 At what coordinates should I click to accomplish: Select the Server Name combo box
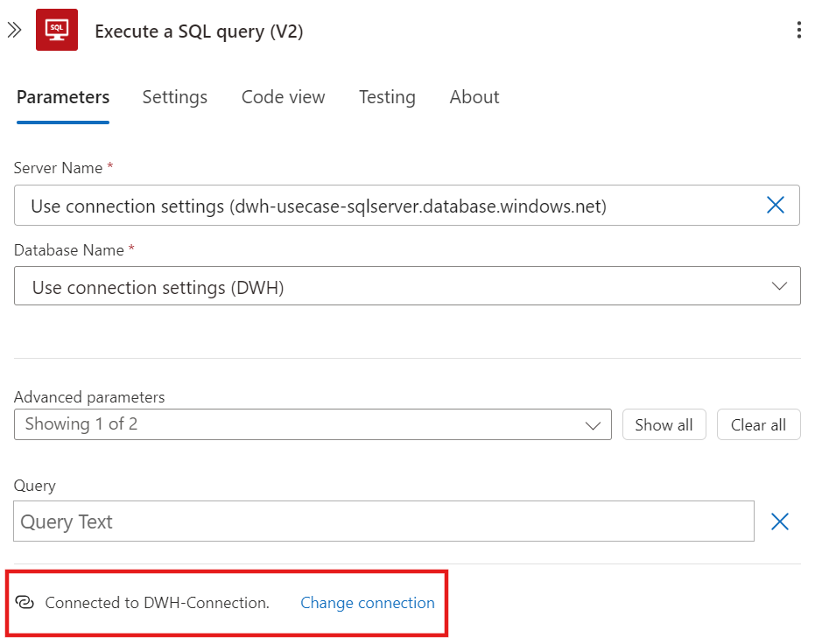[x=406, y=205]
